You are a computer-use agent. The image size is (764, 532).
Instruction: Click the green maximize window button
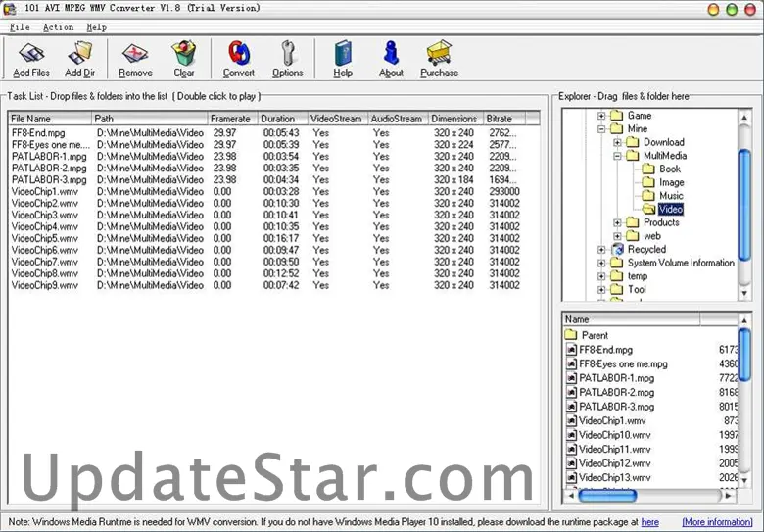click(x=732, y=9)
